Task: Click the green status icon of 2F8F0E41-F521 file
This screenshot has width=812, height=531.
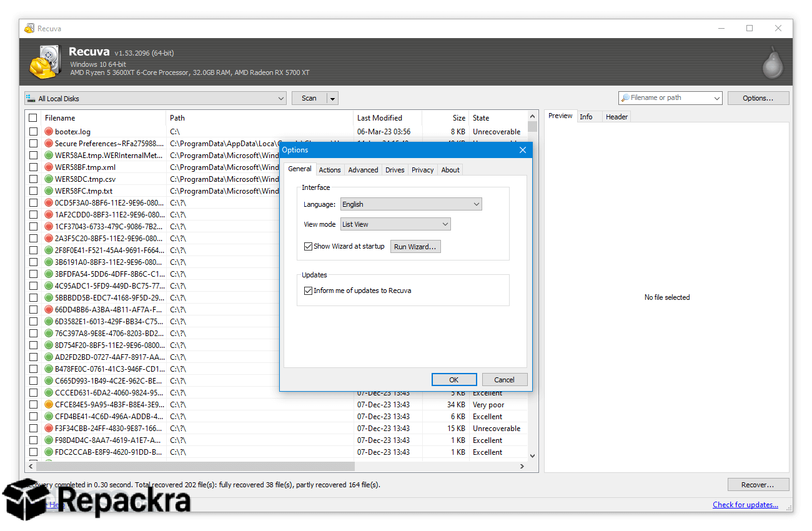Action: 49,251
